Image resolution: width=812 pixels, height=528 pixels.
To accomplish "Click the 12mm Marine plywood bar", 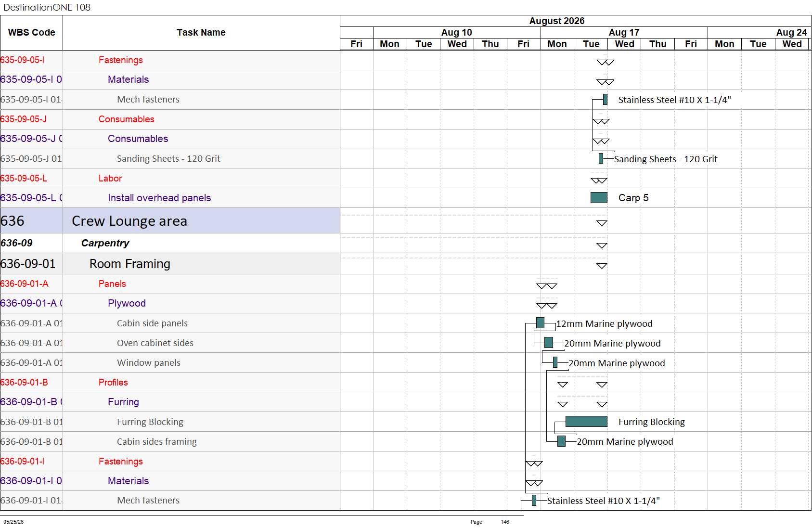I will click(x=540, y=323).
